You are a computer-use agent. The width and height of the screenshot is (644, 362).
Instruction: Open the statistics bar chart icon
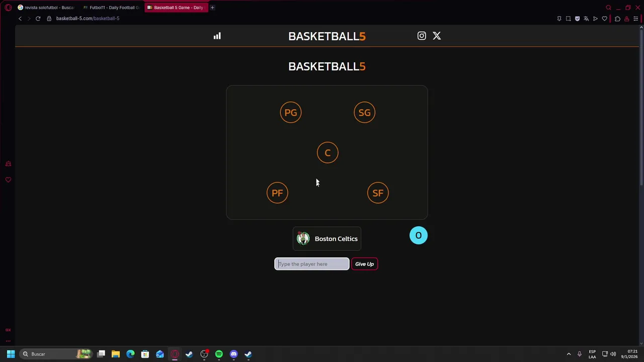[x=217, y=36]
